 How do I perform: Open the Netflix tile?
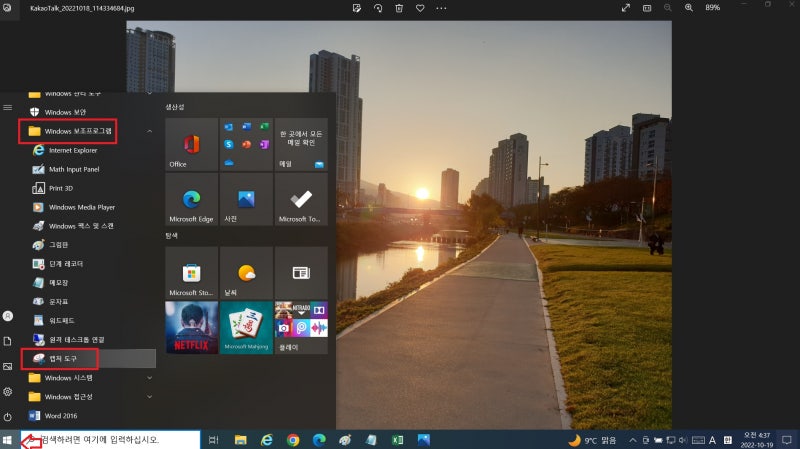pyautogui.click(x=191, y=327)
